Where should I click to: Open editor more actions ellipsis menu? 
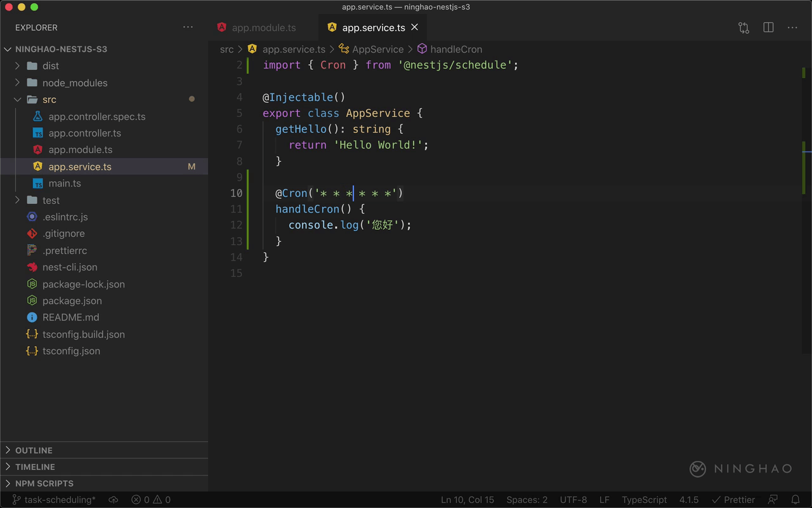pos(792,28)
